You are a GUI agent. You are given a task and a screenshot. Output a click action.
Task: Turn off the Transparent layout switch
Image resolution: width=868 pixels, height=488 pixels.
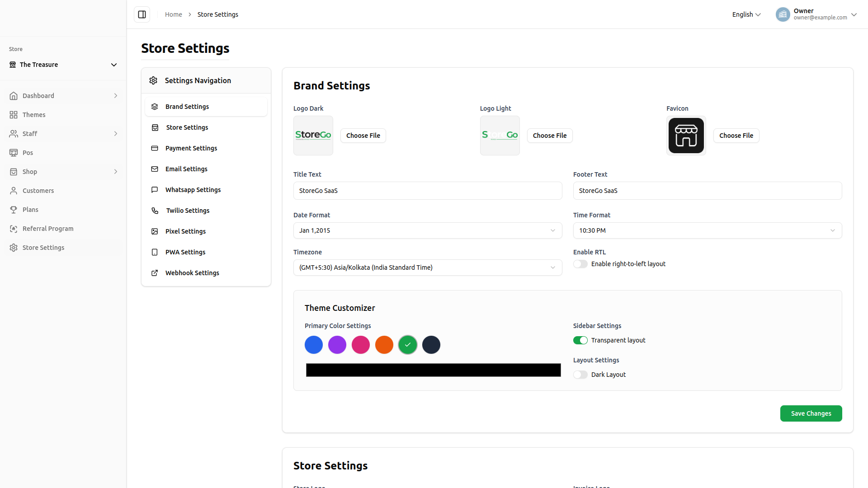click(x=580, y=340)
